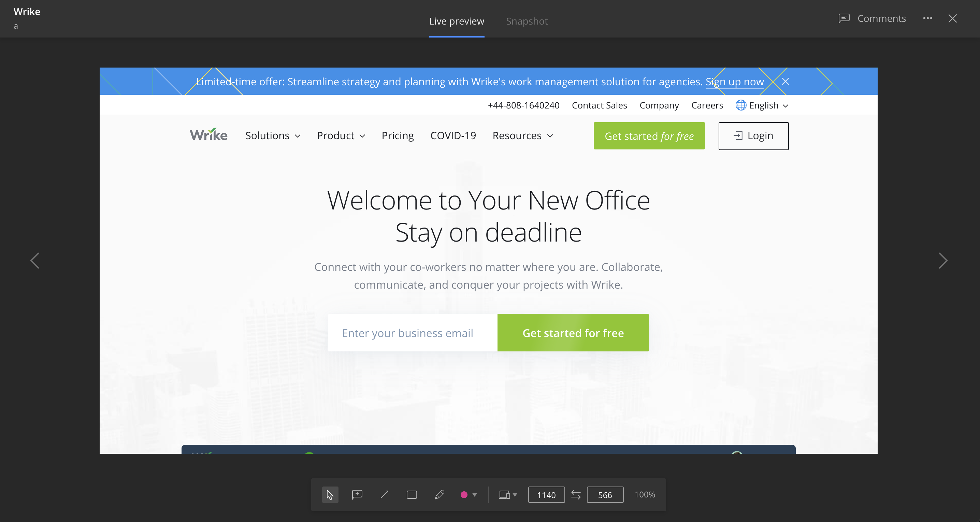Screen dimensions: 980x522
Task: Select the add comment tool
Action: click(357, 495)
